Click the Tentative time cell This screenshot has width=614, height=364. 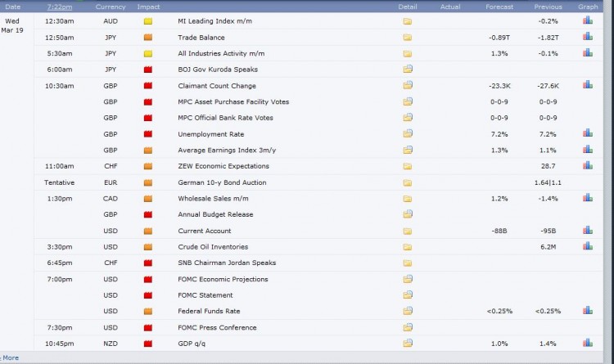tap(59, 182)
